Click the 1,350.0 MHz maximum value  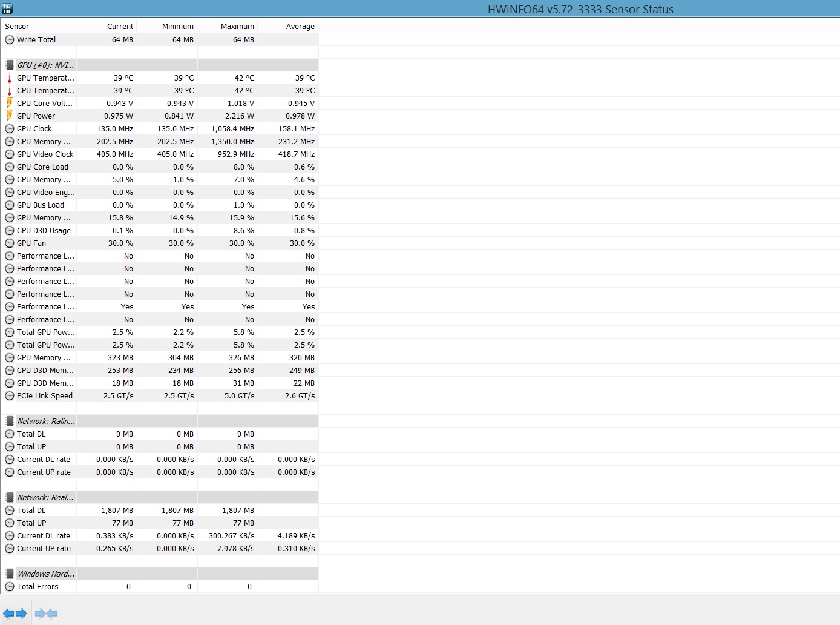click(x=232, y=142)
